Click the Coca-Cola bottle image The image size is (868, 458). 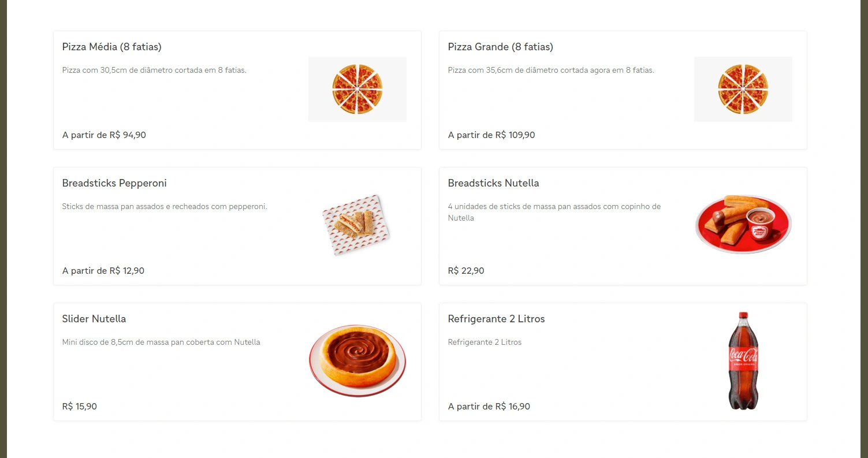743,360
